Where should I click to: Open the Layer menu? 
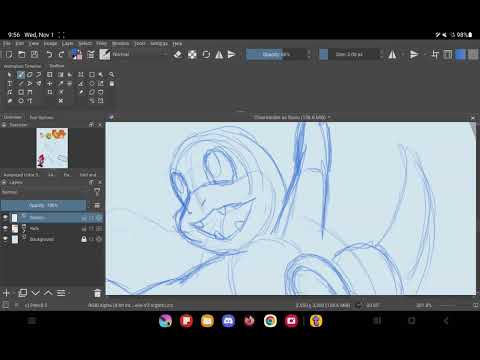tap(68, 44)
